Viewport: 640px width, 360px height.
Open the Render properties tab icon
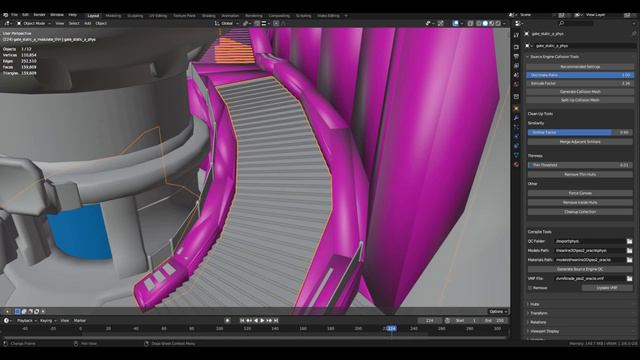click(516, 47)
